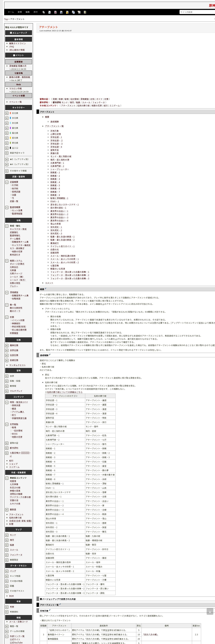Collapse the イベント sidebar section header

(19, 55)
